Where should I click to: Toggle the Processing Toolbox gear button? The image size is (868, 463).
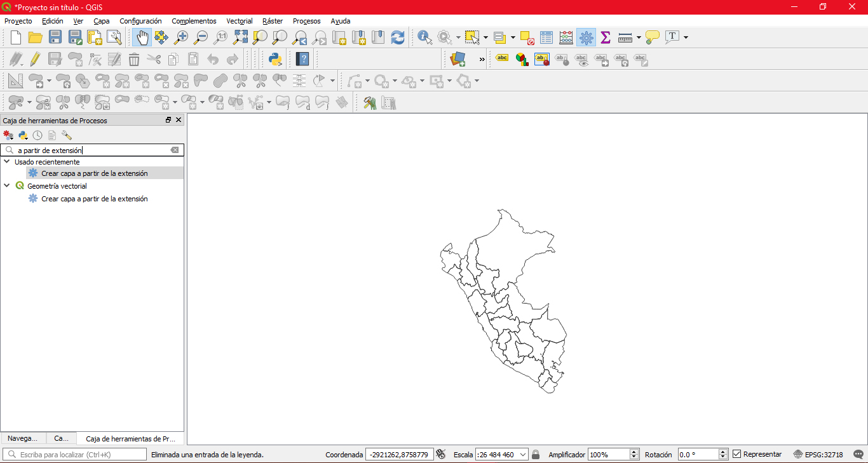click(x=586, y=37)
